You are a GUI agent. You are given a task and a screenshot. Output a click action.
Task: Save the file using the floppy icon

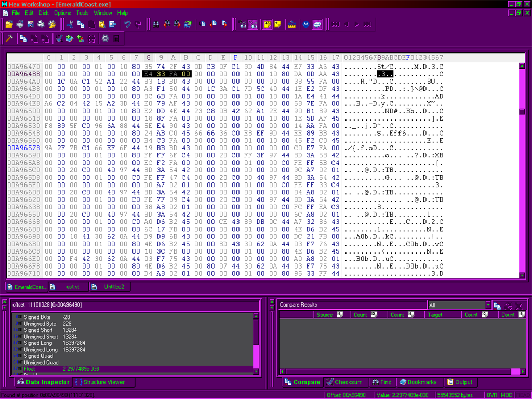tap(31, 24)
